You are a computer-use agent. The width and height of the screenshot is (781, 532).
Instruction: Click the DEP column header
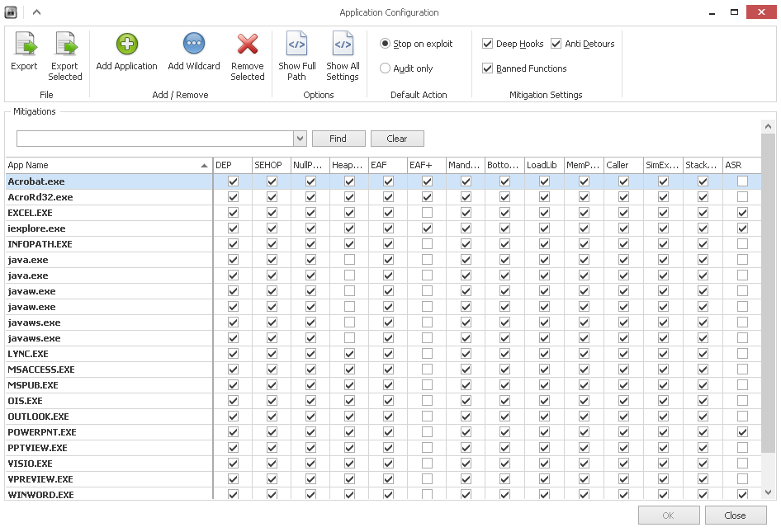[x=232, y=165]
